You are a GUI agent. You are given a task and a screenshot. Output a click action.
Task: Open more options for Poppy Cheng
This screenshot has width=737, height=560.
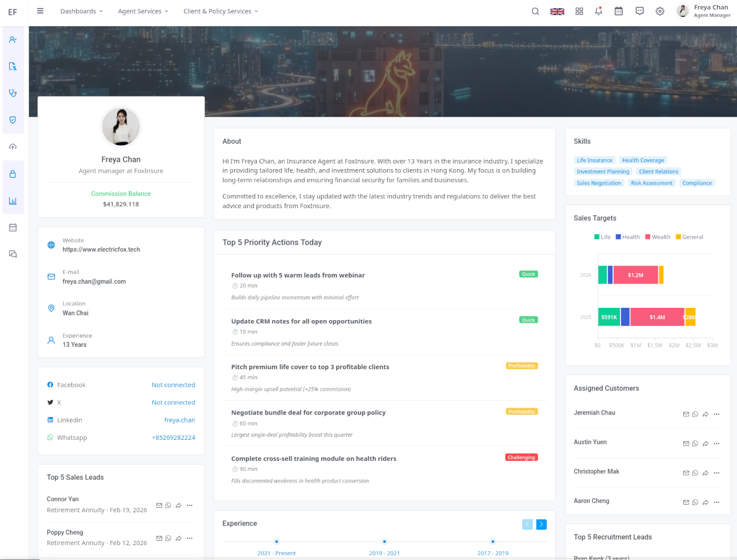(x=190, y=538)
